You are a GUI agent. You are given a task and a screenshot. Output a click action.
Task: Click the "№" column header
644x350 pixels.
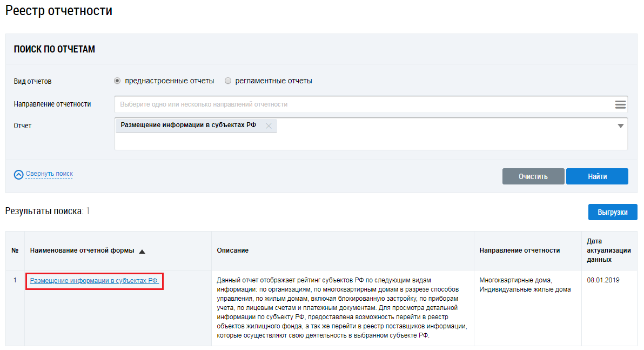pos(15,250)
